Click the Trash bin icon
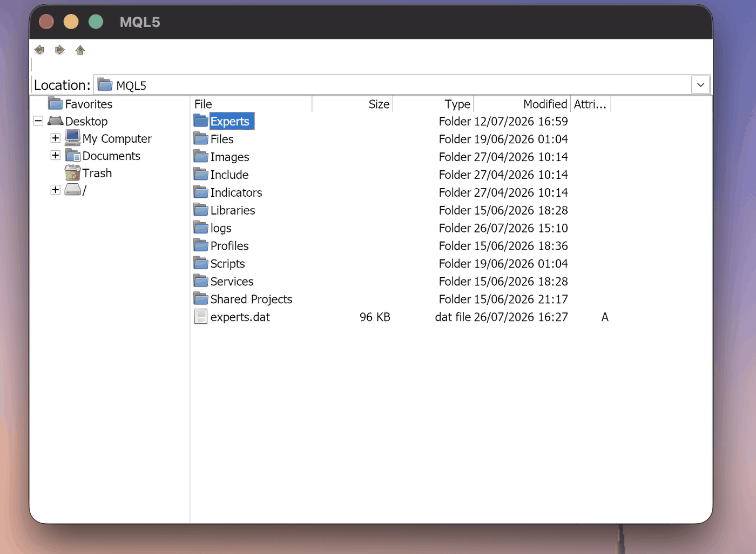This screenshot has width=756, height=554. point(72,173)
